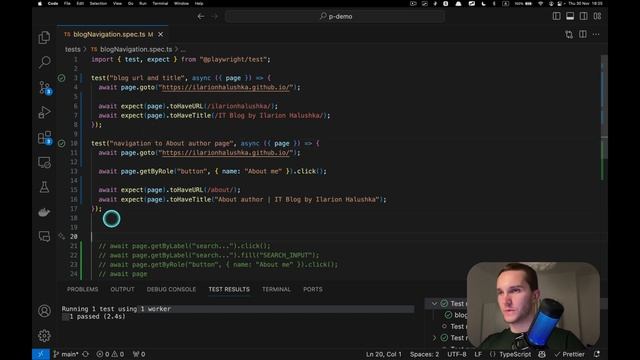Viewport: 640px width, 360px height.
Task: Toggle bottom panel layout icon
Action: (570, 16)
